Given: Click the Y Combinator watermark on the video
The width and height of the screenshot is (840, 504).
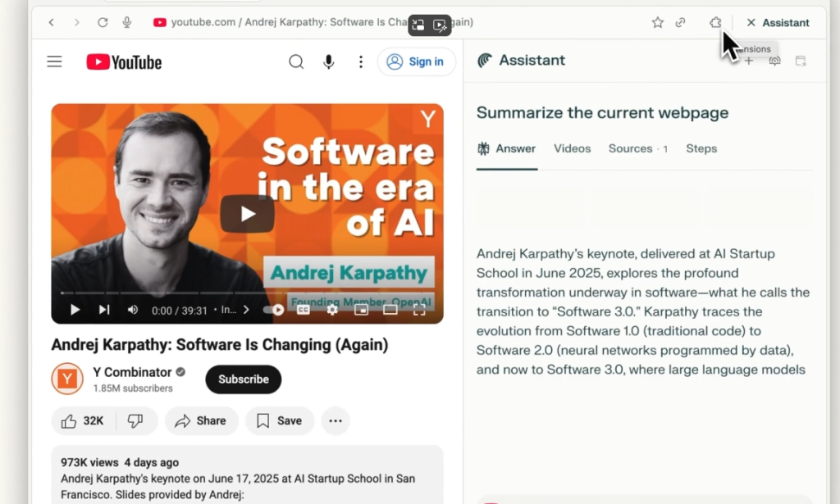Looking at the screenshot, I should tap(428, 118).
